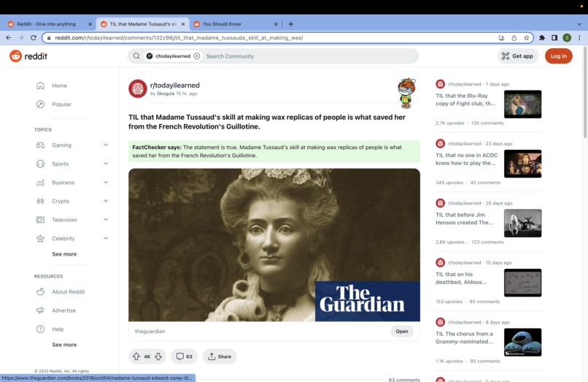
Task: Open the Blu-Ray Fight Club related post
Action: [465, 99]
